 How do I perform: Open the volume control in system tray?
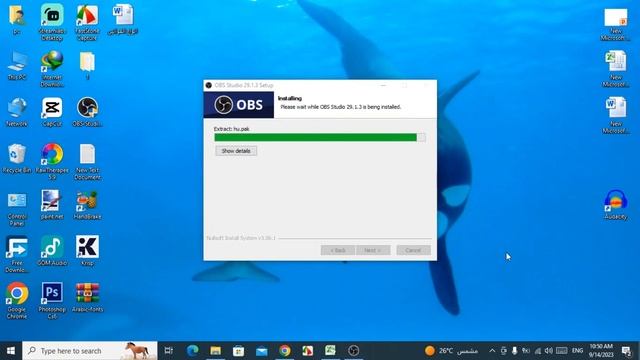tap(549, 351)
